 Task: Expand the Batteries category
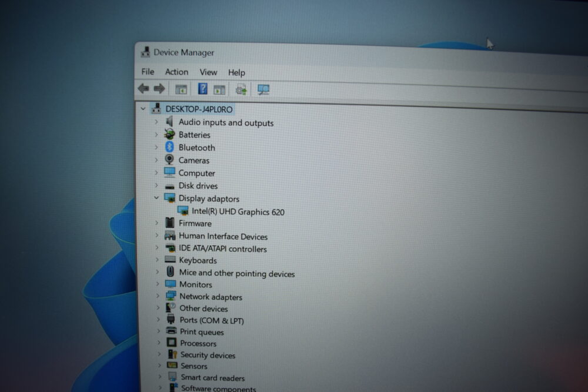click(156, 134)
